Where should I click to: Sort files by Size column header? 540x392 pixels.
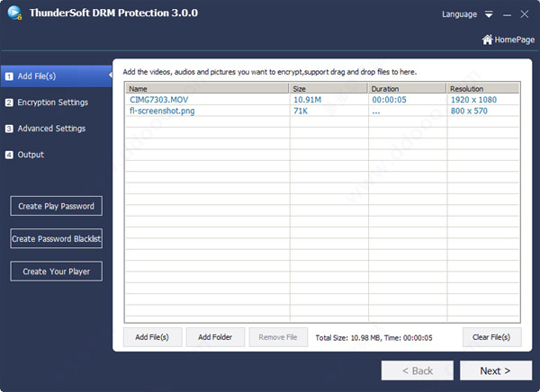pos(328,89)
